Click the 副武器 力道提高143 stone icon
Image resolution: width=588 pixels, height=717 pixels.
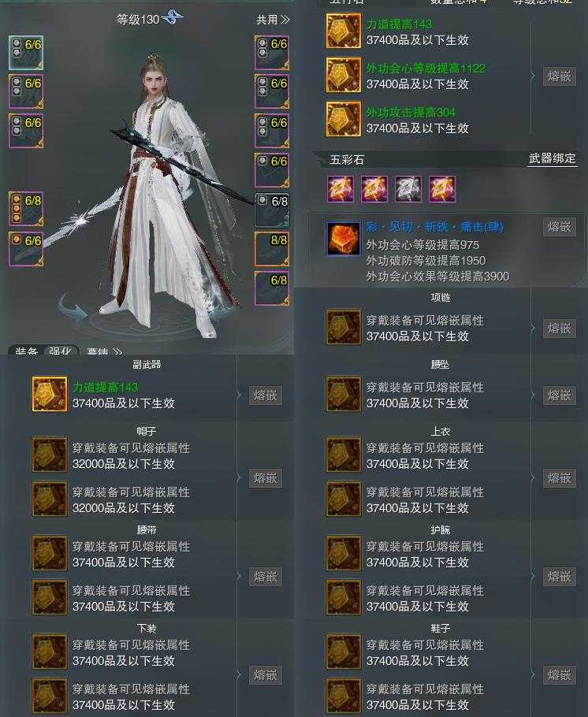(50, 394)
